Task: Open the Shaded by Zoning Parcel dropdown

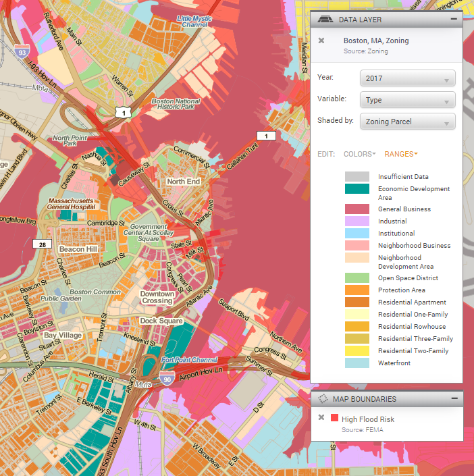Action: coord(408,122)
